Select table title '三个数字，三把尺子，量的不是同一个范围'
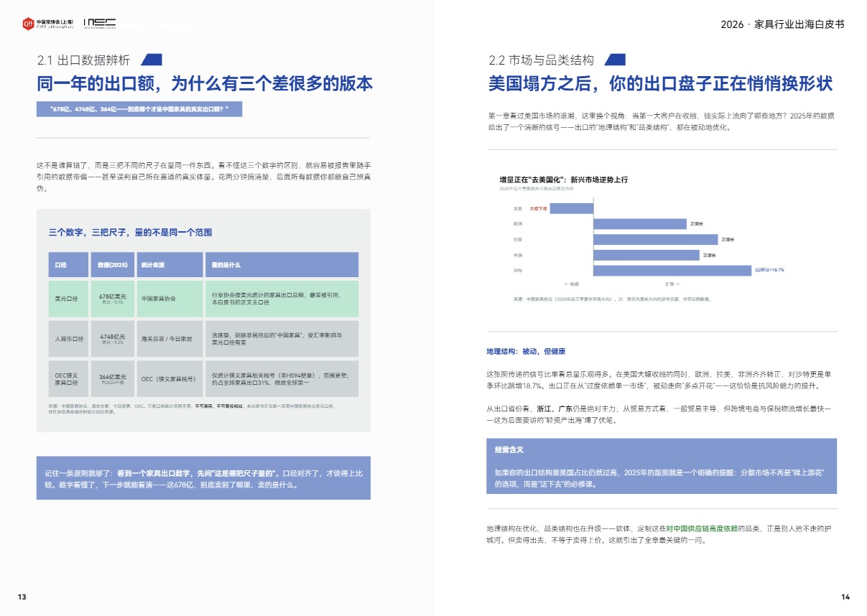Image resolution: width=867 pixels, height=616 pixels. coord(130,233)
